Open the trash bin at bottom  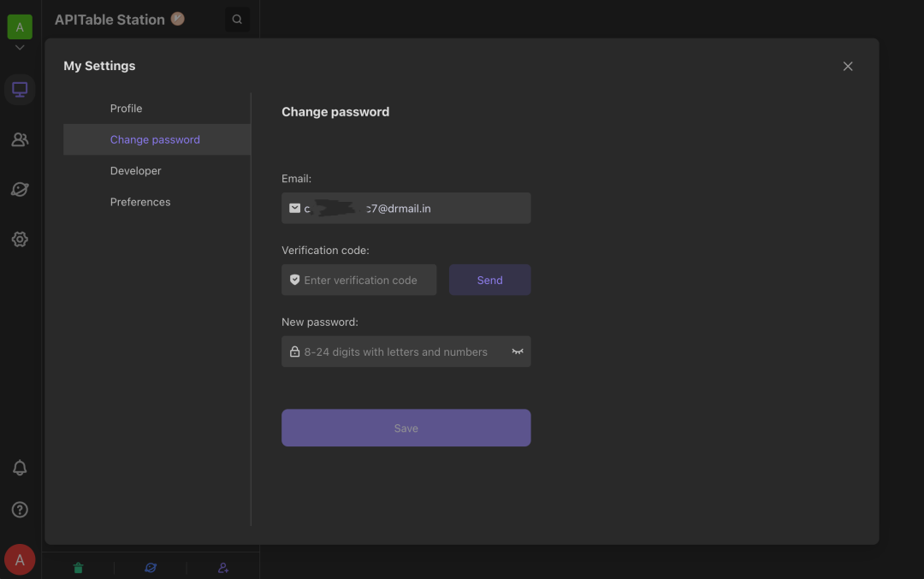(78, 568)
